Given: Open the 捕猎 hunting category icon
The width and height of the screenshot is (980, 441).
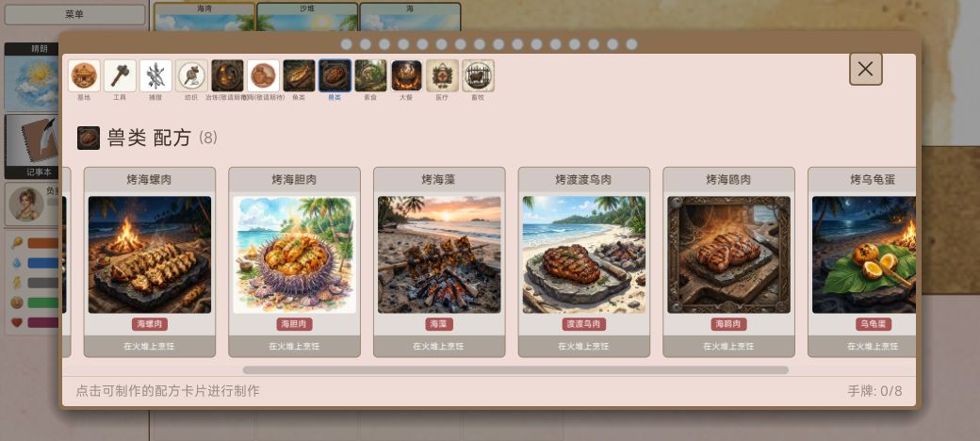Looking at the screenshot, I should coord(155,75).
